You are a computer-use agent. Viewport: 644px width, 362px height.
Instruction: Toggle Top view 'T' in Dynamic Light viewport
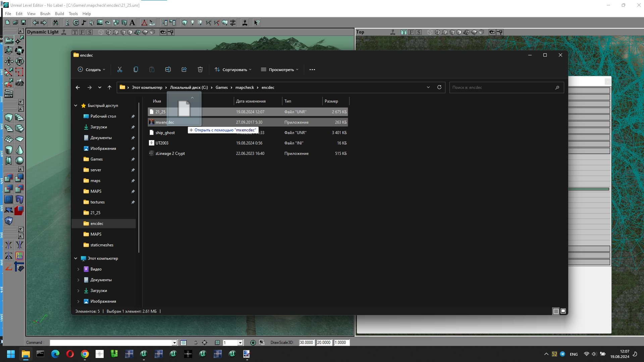(75, 32)
